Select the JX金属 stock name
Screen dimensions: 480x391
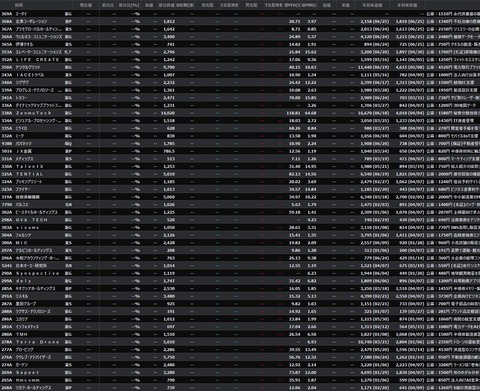24,151
